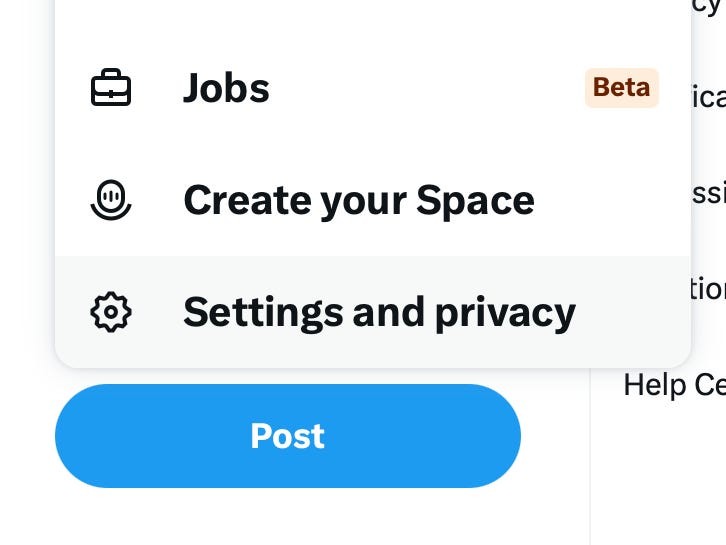This screenshot has height=545, width=726.
Task: Click the word "Space" in the menu
Action: coord(476,201)
